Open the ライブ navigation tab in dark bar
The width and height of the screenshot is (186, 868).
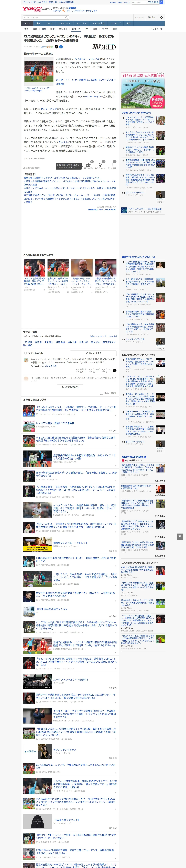click(49, 23)
